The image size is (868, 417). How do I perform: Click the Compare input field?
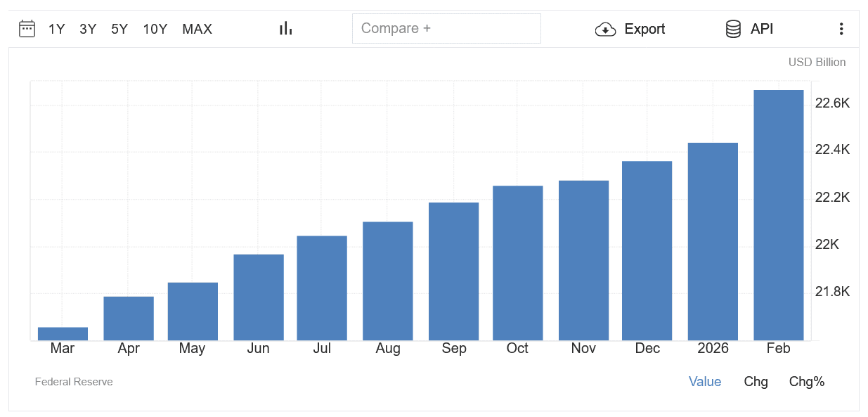(x=446, y=29)
